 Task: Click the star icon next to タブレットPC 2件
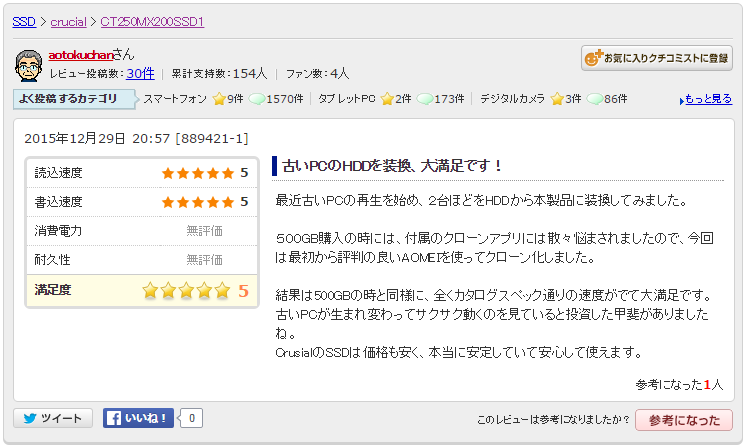point(387,99)
